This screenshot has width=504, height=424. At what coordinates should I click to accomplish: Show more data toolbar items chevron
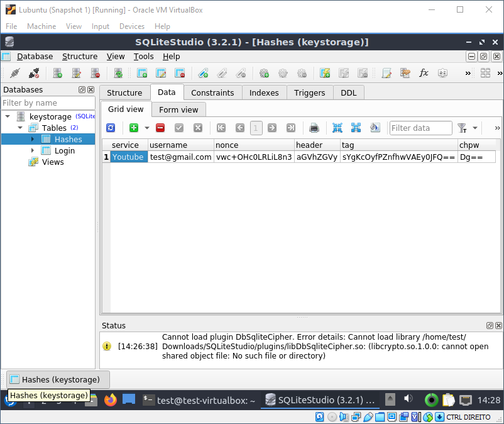pyautogui.click(x=497, y=128)
